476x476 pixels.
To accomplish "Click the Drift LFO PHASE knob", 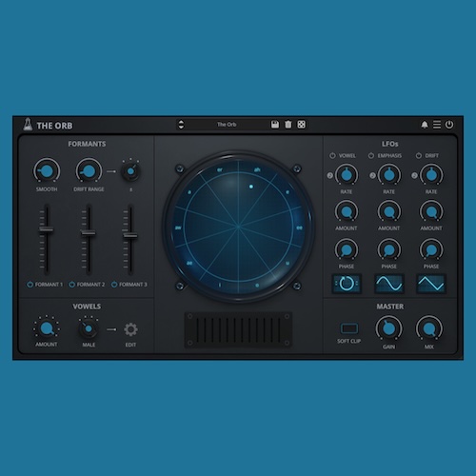I will (431, 250).
